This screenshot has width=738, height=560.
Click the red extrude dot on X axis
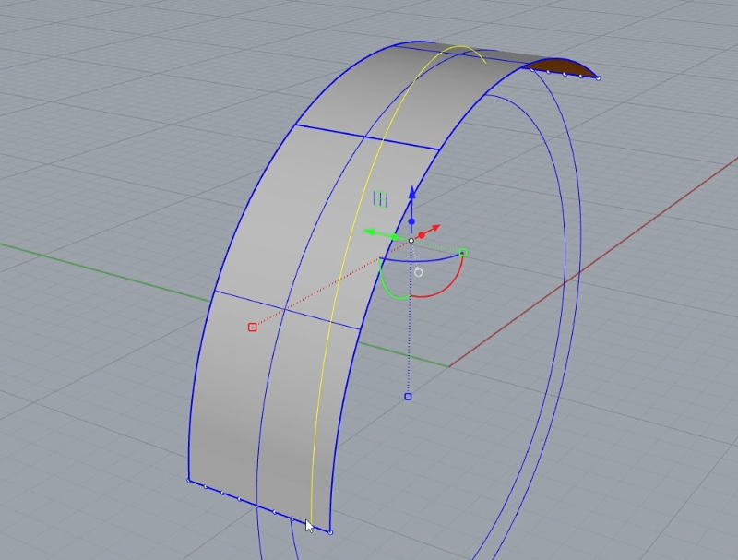pyautogui.click(x=422, y=235)
